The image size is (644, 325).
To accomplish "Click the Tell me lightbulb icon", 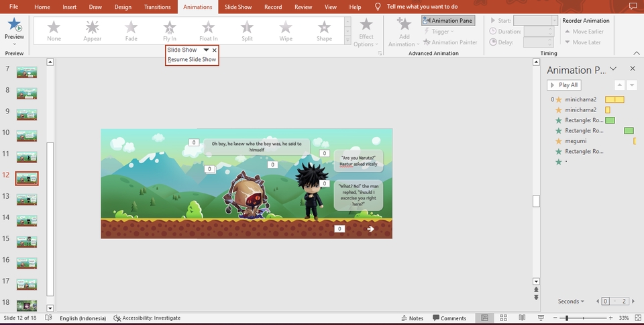I will click(378, 7).
